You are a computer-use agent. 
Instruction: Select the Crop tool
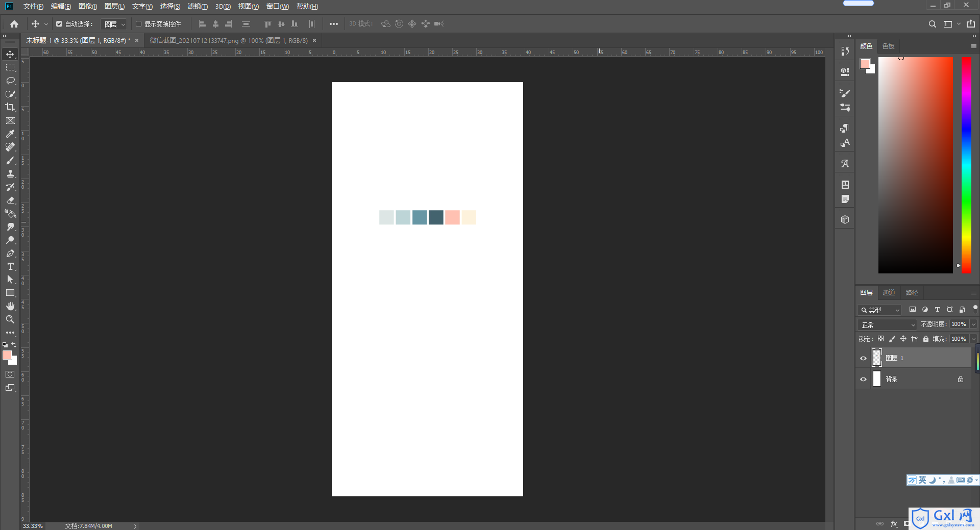[x=10, y=107]
